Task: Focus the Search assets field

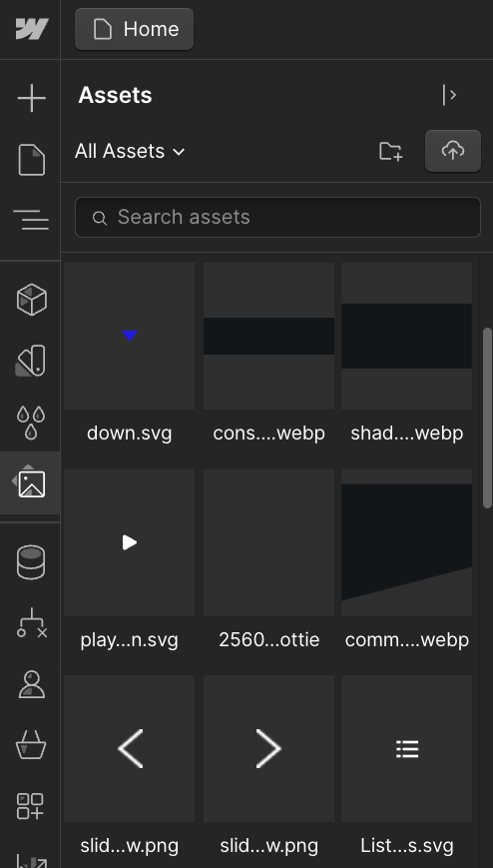Action: (277, 217)
